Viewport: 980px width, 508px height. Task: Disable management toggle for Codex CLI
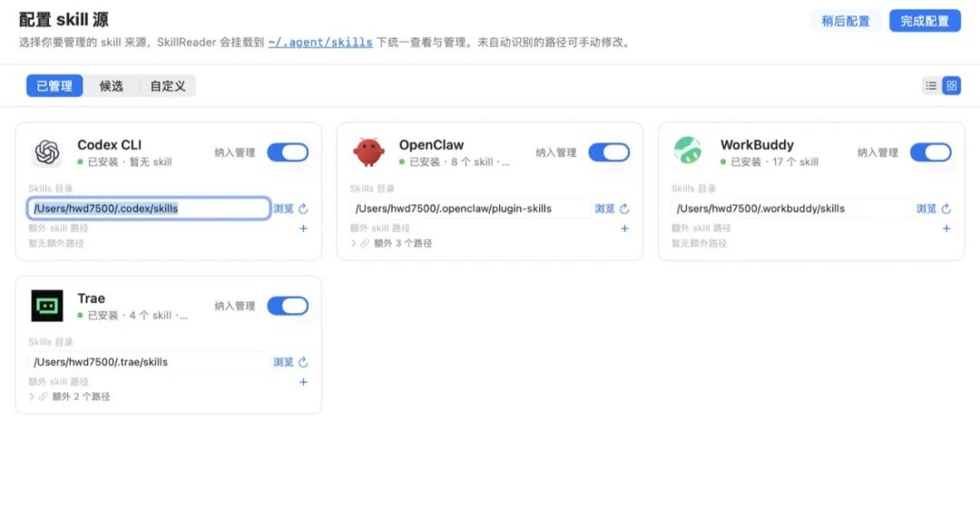tap(288, 152)
